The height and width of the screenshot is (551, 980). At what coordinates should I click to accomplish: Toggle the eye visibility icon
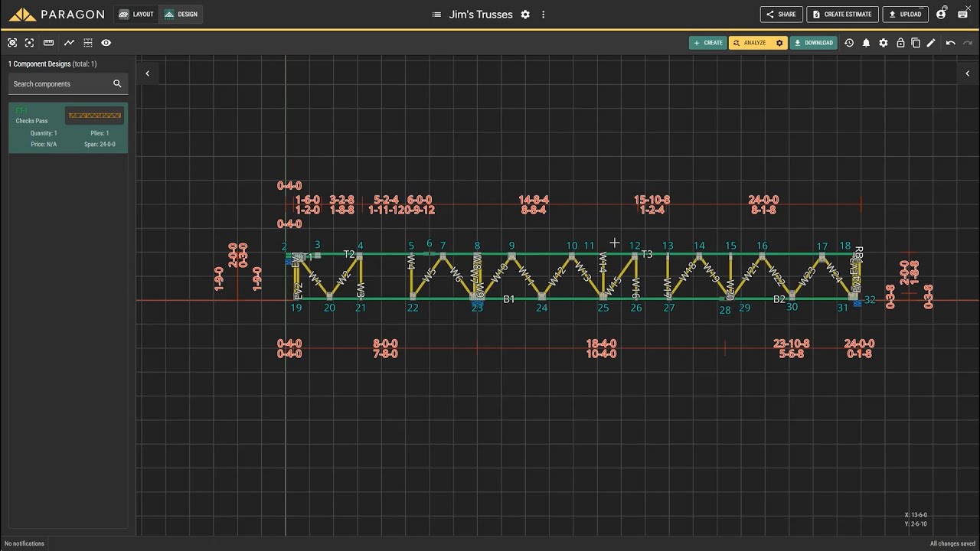tap(106, 43)
